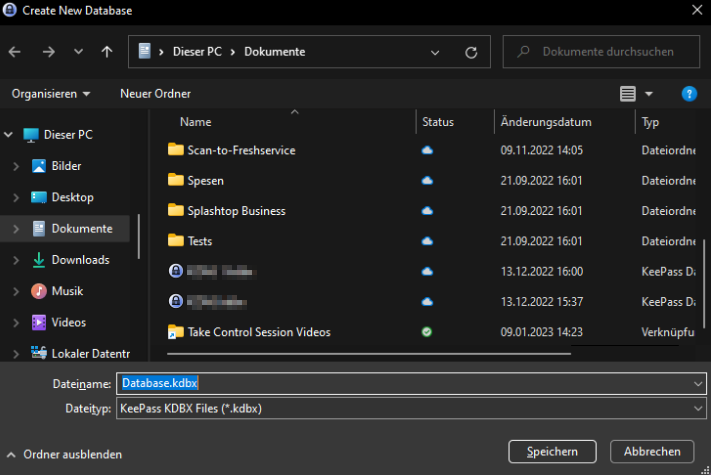Click the Speichern button
Viewport: 711px width, 475px height.
click(x=552, y=451)
